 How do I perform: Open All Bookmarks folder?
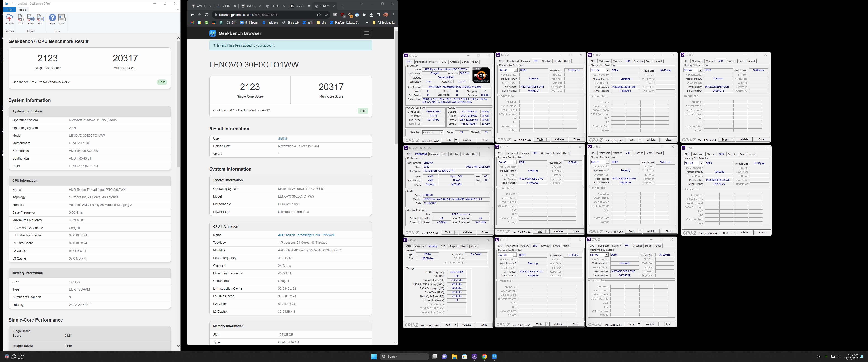click(384, 23)
